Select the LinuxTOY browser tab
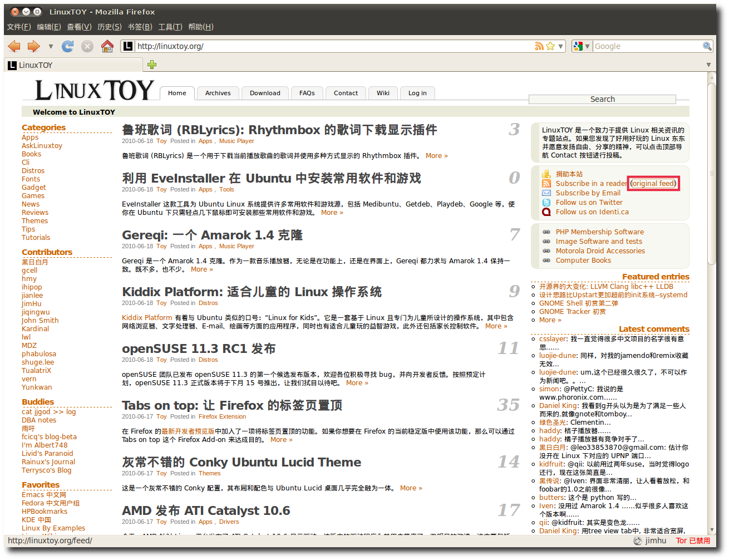This screenshot has width=729, height=560. [73, 65]
